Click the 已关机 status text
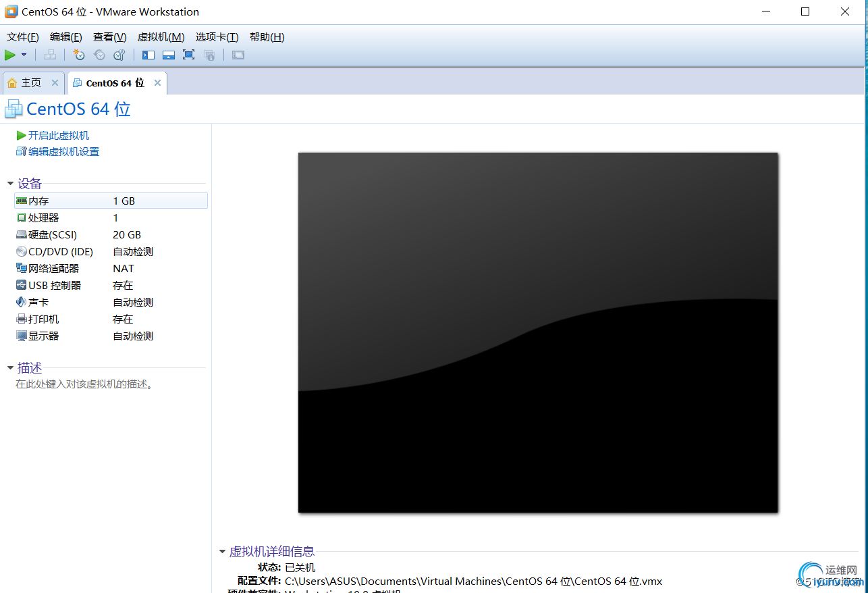The height and width of the screenshot is (593, 868). pos(300,567)
